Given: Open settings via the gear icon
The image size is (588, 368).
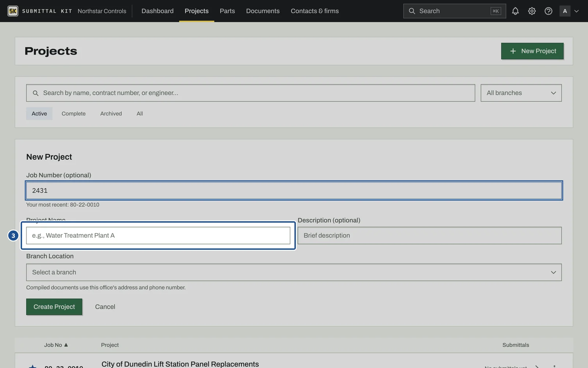Looking at the screenshot, I should 532,11.
